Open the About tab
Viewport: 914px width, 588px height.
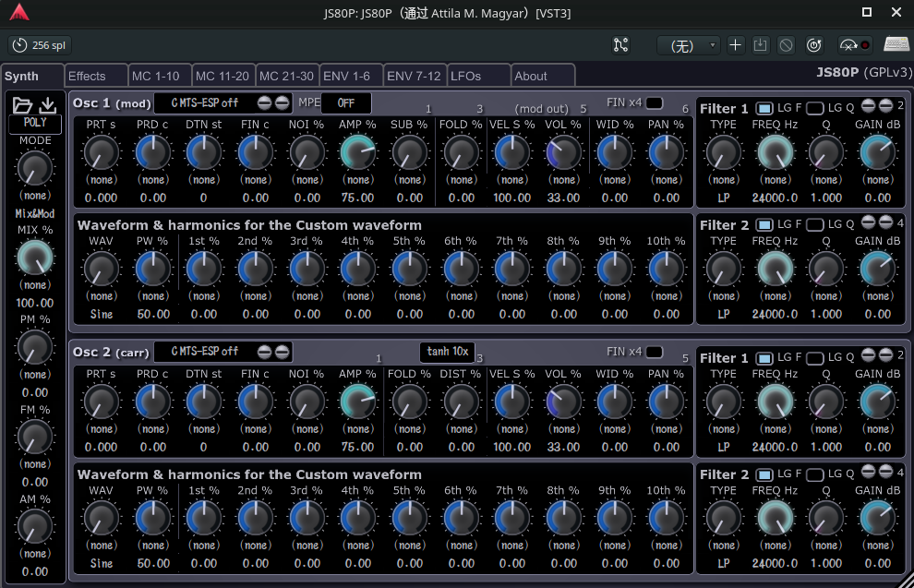pyautogui.click(x=542, y=76)
